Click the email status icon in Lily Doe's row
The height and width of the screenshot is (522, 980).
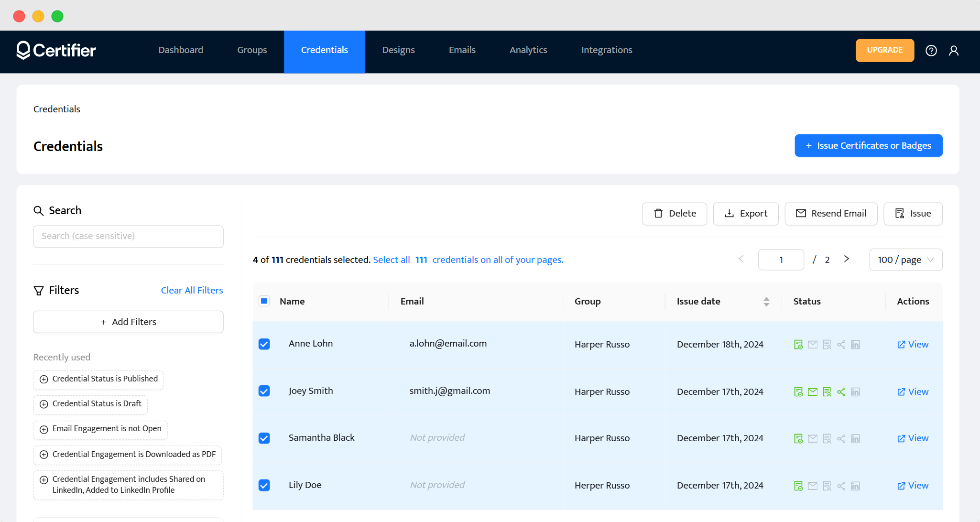pos(812,486)
